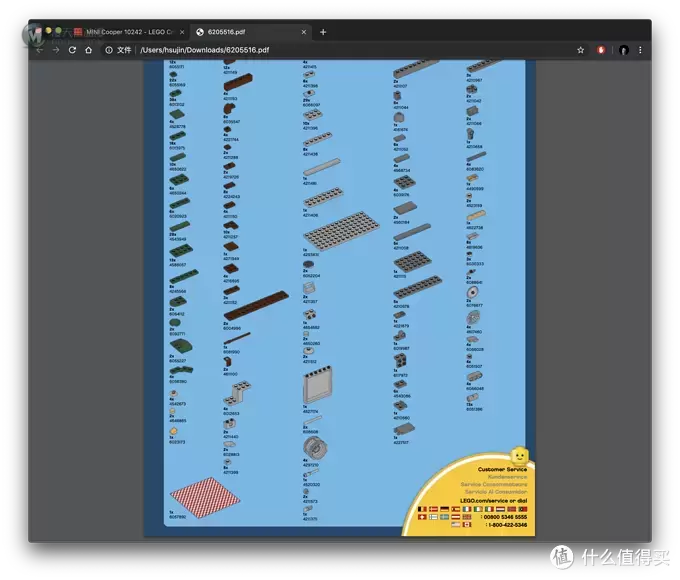Click the gray window frame part image
This screenshot has height=580, width=680.
pyautogui.click(x=318, y=385)
